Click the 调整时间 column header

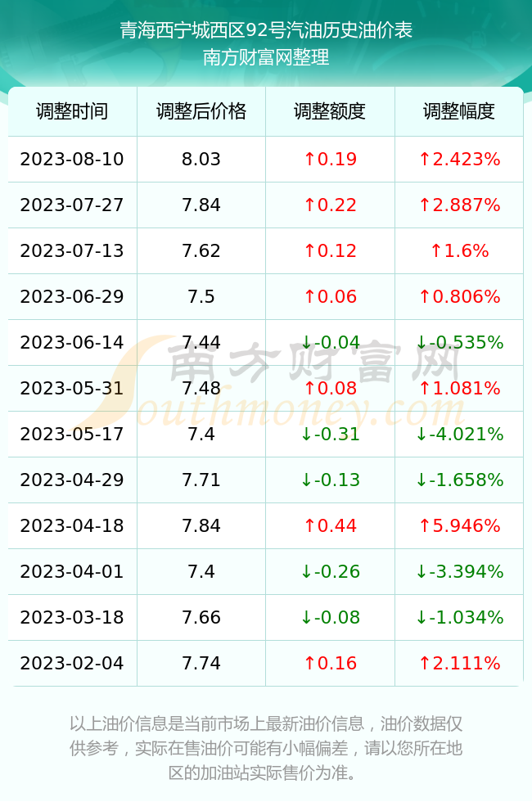tap(72, 111)
